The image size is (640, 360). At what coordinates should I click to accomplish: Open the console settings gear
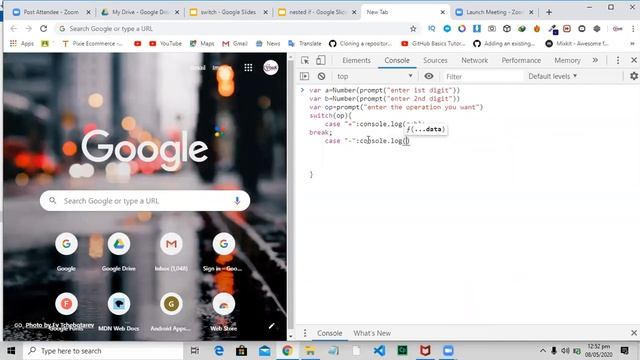coord(634,76)
